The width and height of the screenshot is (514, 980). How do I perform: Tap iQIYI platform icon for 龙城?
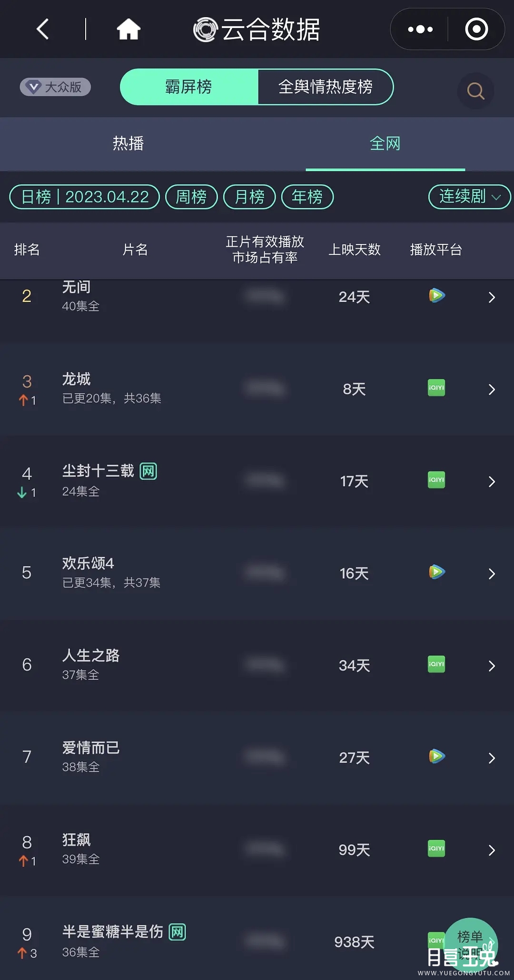coord(436,388)
